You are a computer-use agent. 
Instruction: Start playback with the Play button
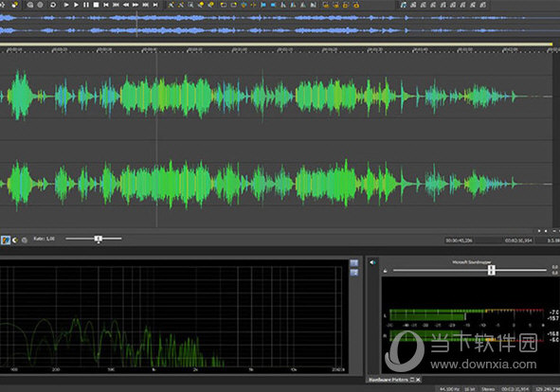click(76, 5)
